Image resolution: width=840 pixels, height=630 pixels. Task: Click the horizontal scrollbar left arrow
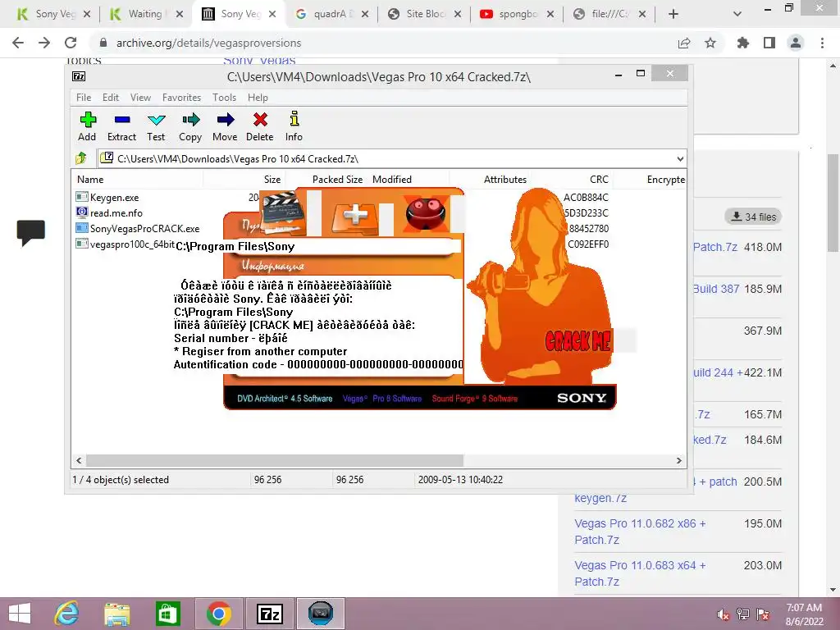pos(79,460)
